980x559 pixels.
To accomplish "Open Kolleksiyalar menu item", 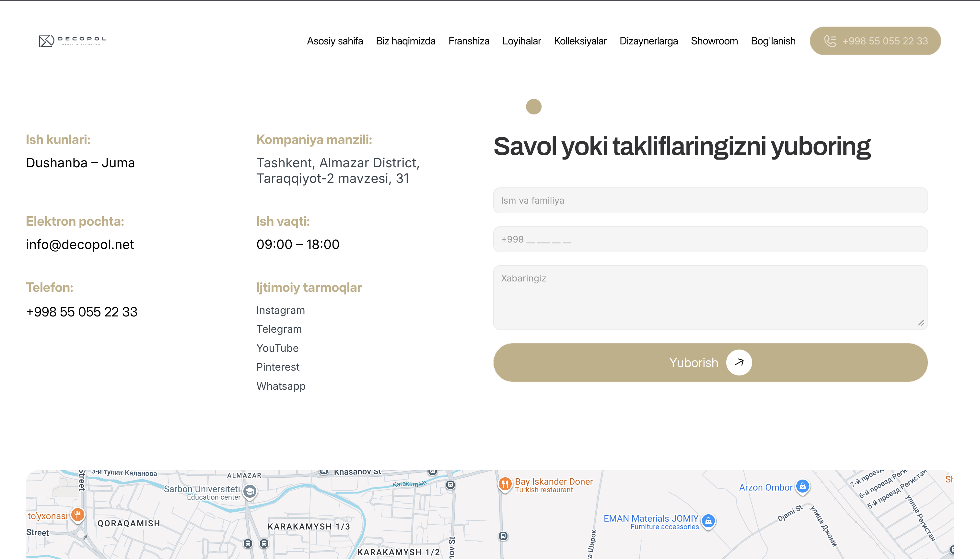I will coord(580,41).
